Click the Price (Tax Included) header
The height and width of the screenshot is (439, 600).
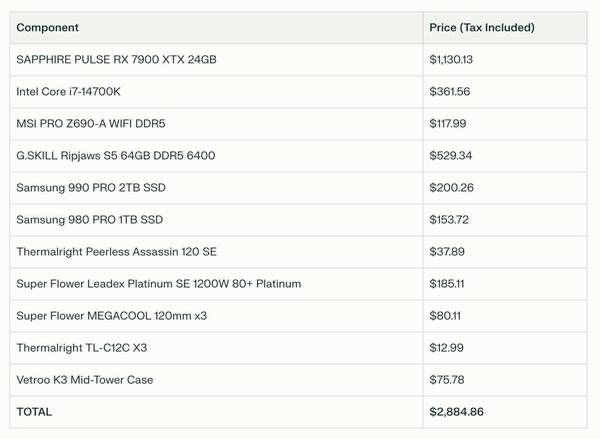coord(481,28)
